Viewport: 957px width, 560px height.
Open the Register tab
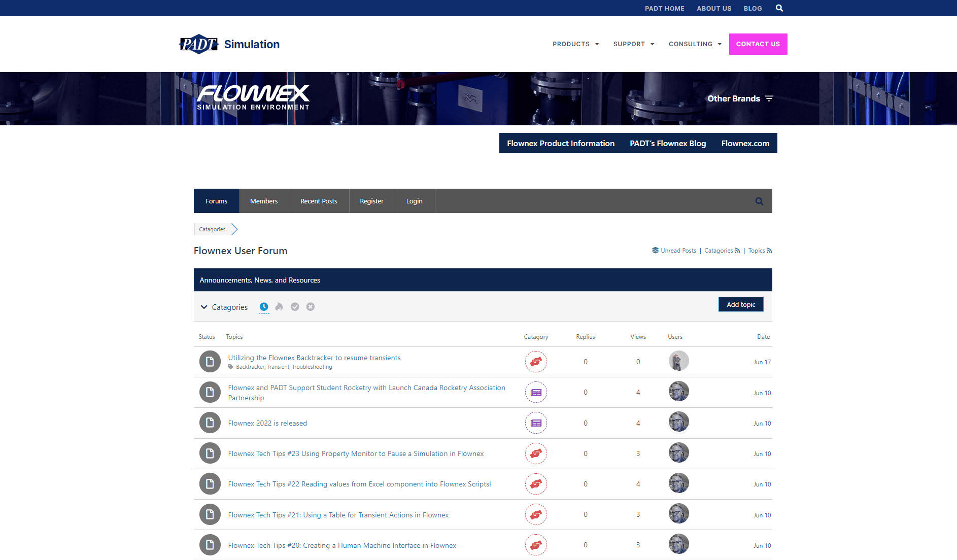click(x=371, y=201)
